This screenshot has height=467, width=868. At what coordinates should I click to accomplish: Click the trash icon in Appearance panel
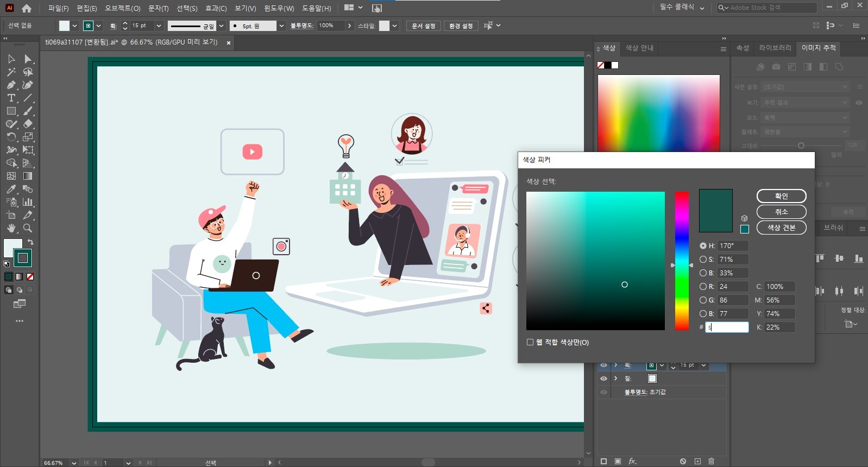point(711,461)
